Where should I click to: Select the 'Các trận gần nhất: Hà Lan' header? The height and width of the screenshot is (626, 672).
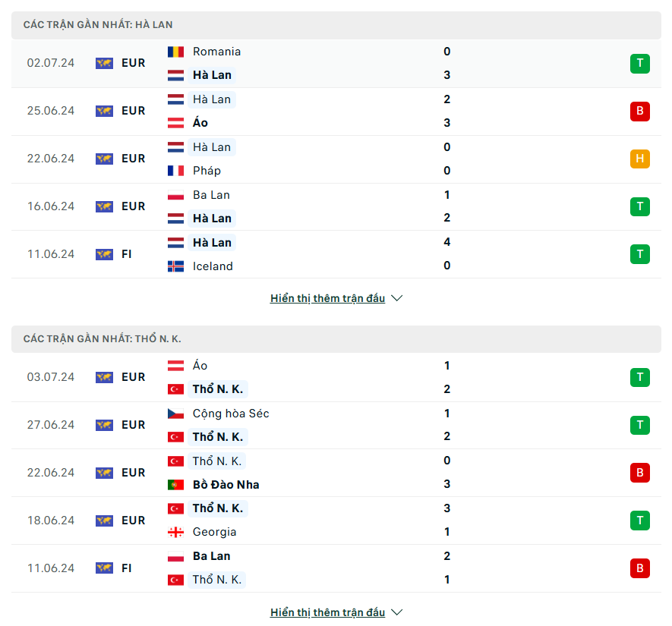click(336, 25)
